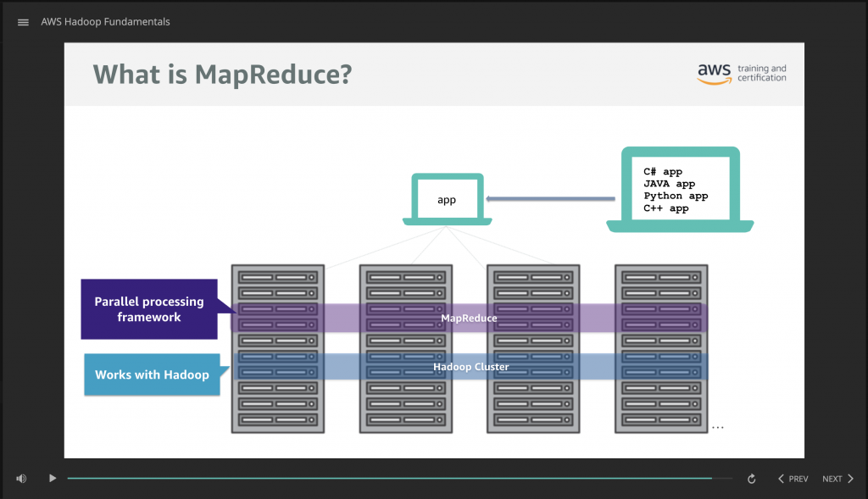
Task: Select the small laptop labeled app
Action: click(447, 199)
